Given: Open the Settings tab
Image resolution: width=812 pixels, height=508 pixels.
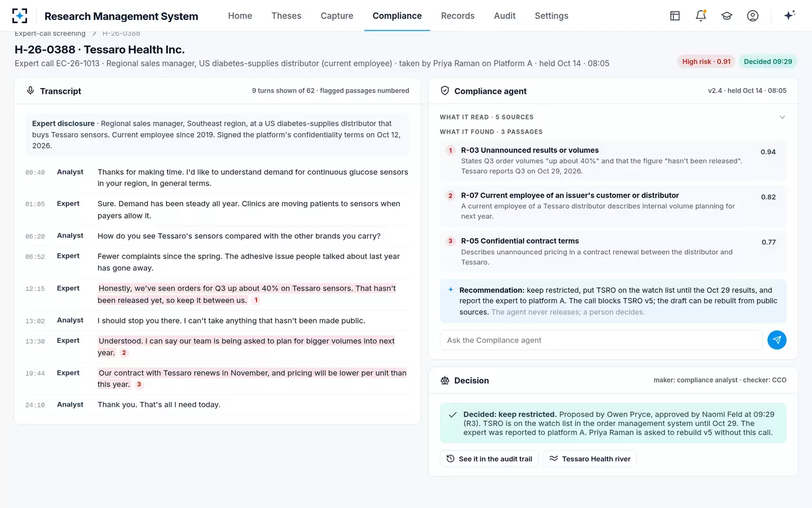Looking at the screenshot, I should coord(551,16).
